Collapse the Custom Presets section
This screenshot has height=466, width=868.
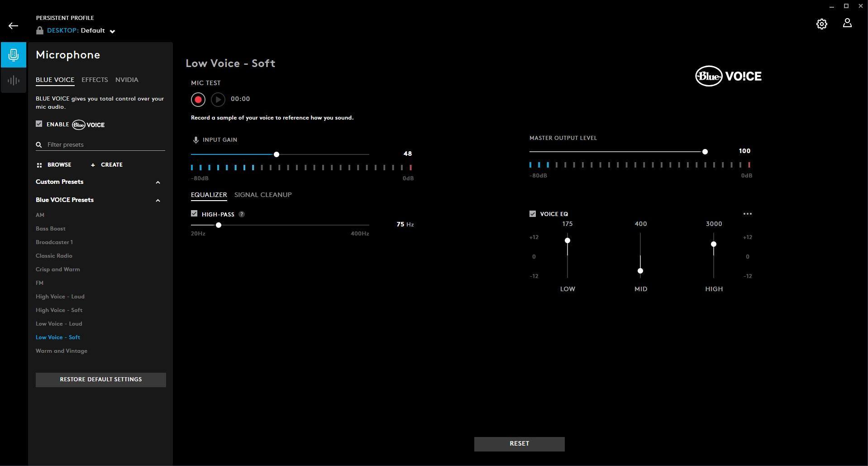point(158,183)
